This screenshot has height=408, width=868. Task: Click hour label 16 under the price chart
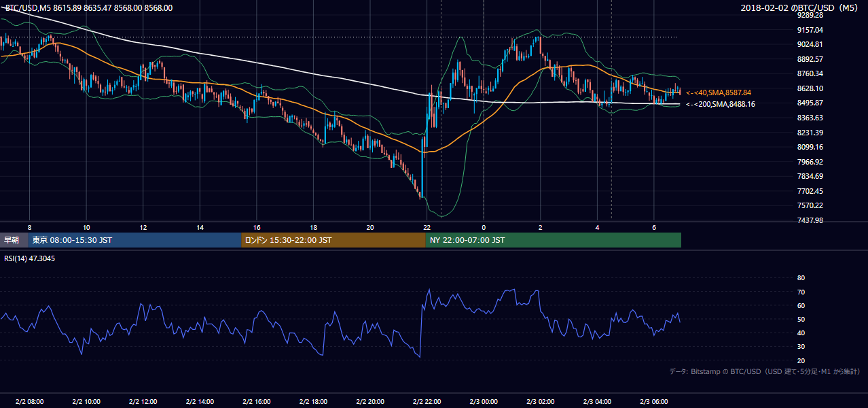(x=257, y=226)
